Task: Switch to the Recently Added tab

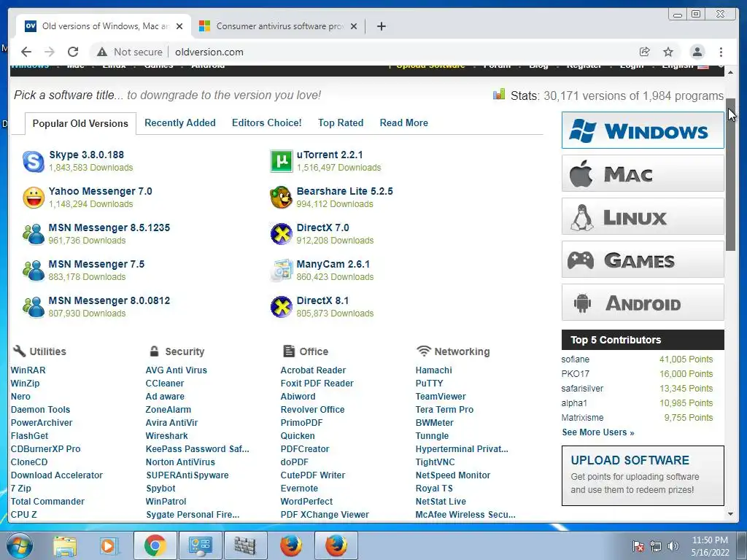Action: tap(180, 122)
